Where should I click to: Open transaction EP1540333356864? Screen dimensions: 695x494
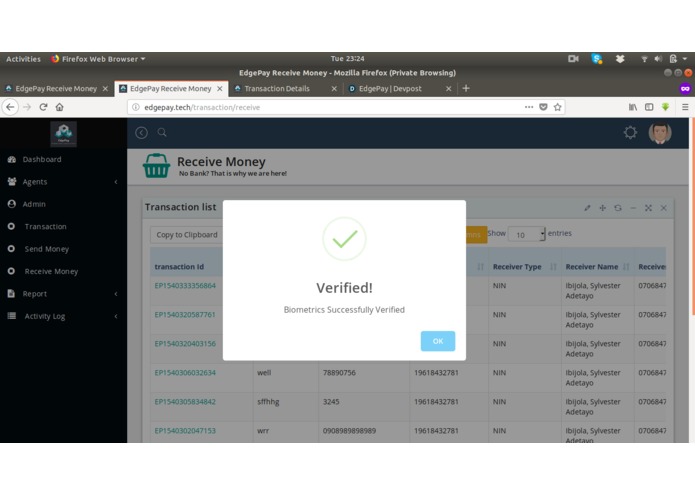click(185, 286)
